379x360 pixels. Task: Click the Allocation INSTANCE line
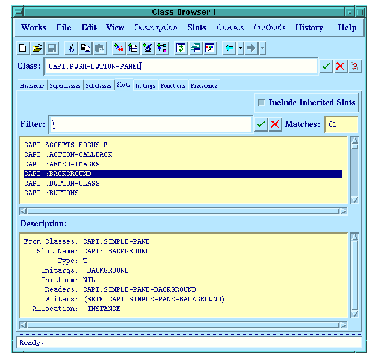pyautogui.click(x=76, y=309)
